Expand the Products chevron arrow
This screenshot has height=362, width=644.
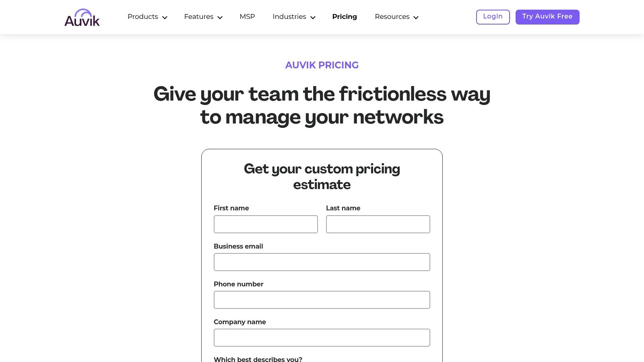pyautogui.click(x=165, y=17)
